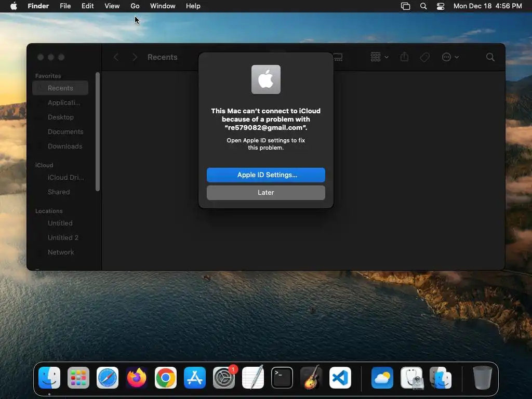Open the Finder menu in menu bar
532x399 pixels.
coord(38,6)
